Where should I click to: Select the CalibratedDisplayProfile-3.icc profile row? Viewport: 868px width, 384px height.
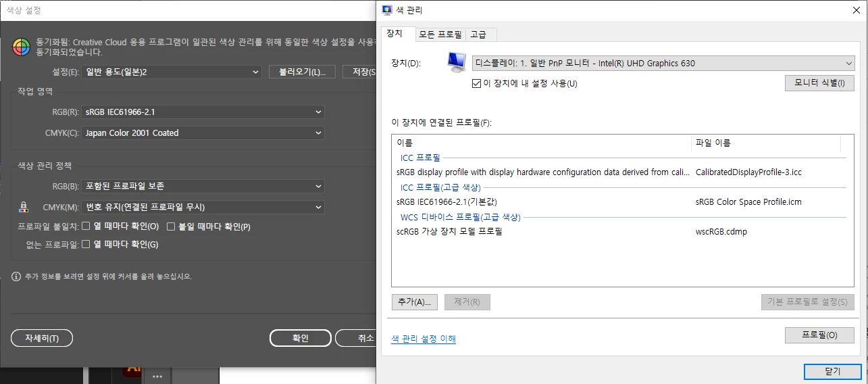[x=618, y=172]
